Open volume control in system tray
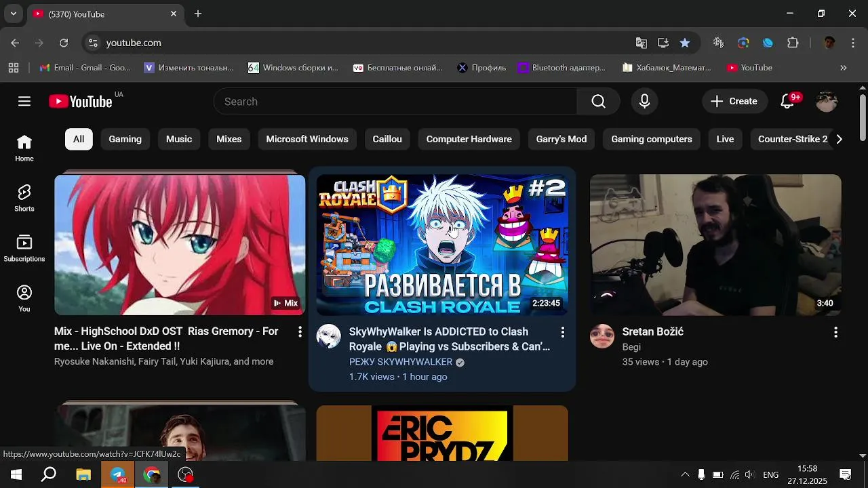 749,474
